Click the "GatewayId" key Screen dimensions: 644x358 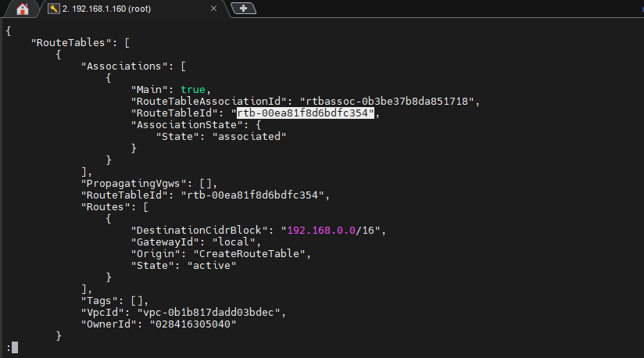point(165,242)
